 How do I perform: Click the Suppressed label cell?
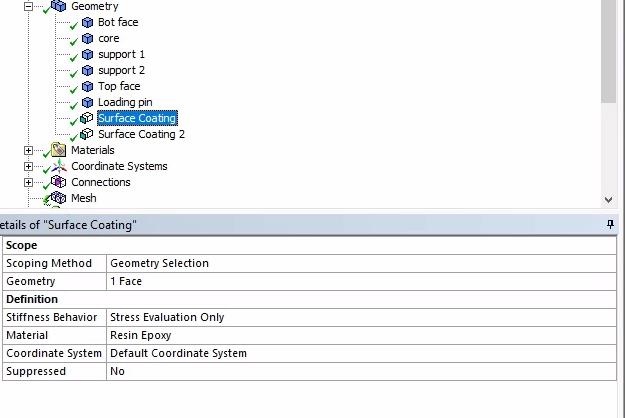[55, 371]
